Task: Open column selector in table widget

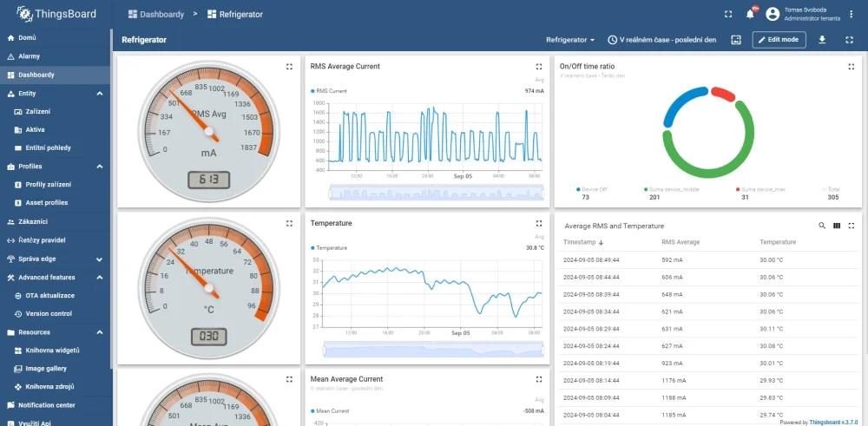Action: tap(837, 226)
